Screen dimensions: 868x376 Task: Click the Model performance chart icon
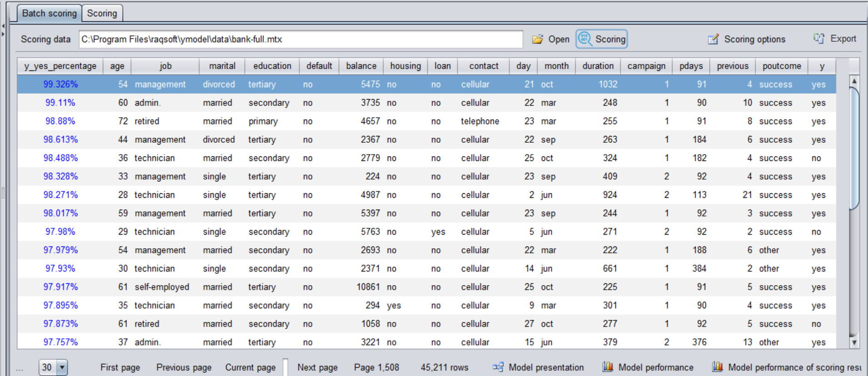coord(608,367)
